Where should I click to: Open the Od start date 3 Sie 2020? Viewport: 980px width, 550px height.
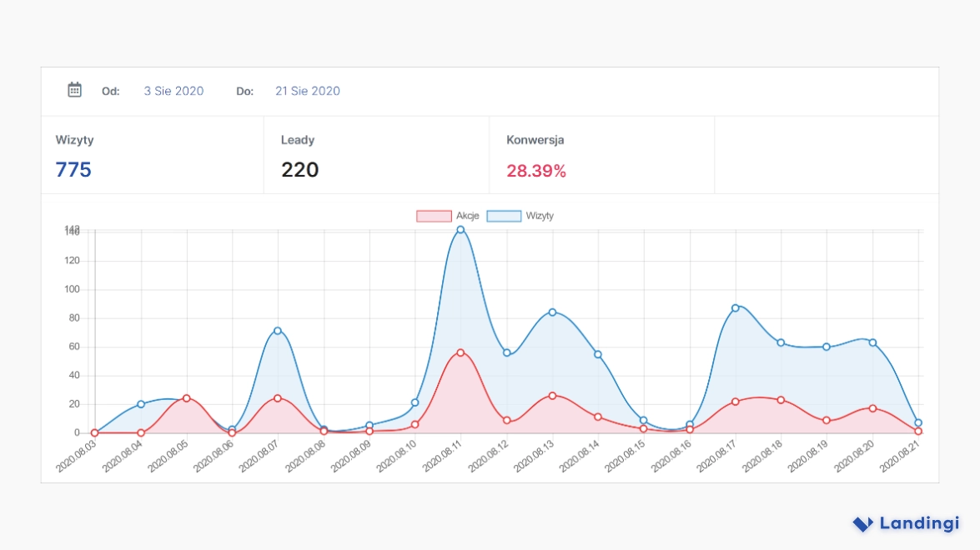[x=173, y=91]
